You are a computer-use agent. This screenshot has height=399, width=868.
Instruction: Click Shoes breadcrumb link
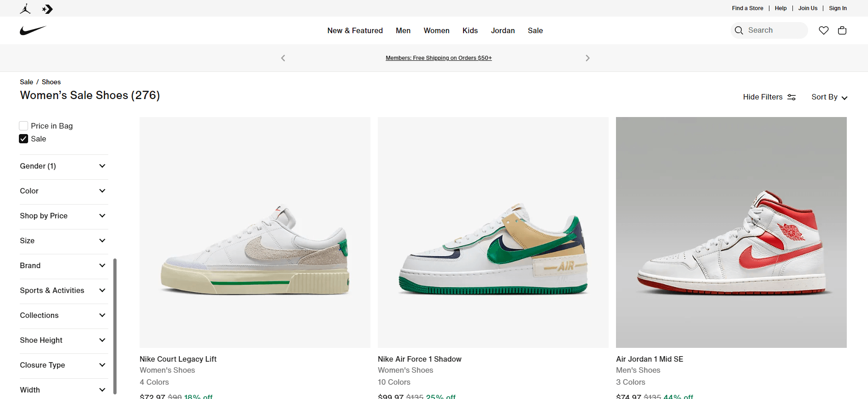click(x=51, y=82)
